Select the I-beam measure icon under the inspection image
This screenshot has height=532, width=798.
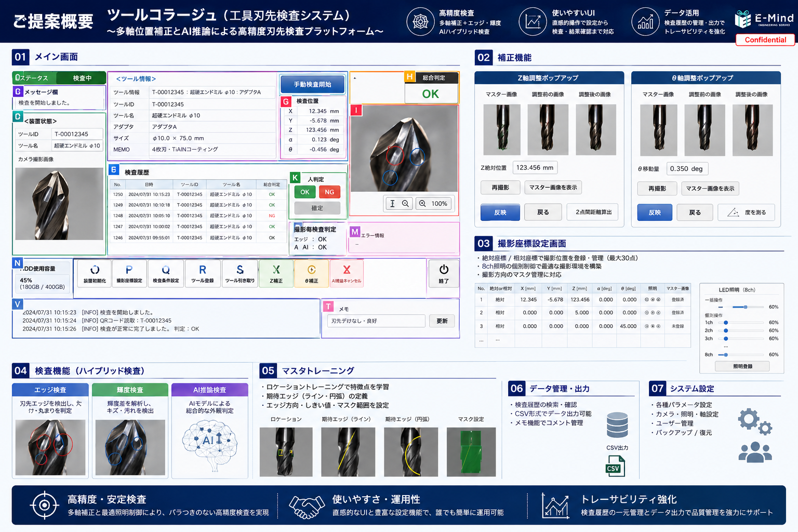[x=392, y=204]
